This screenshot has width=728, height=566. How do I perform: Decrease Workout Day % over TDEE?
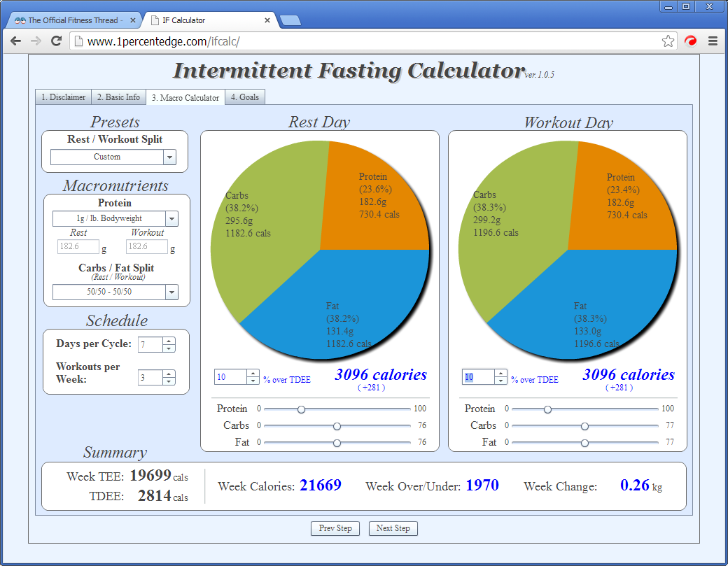(x=501, y=381)
